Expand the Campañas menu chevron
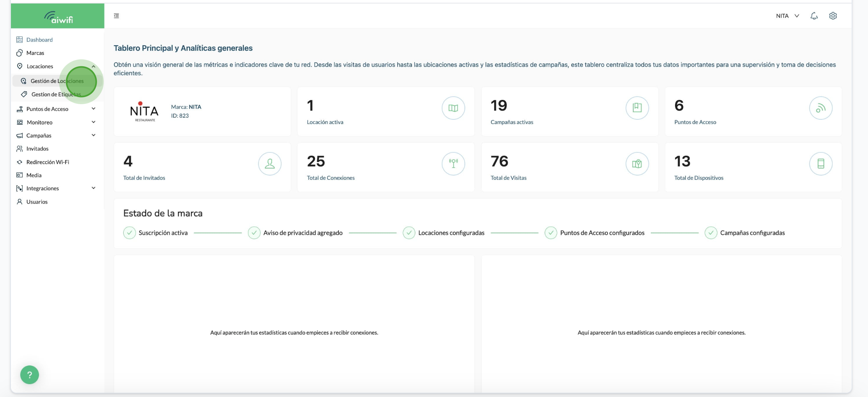Viewport: 868px width, 397px height. point(94,135)
